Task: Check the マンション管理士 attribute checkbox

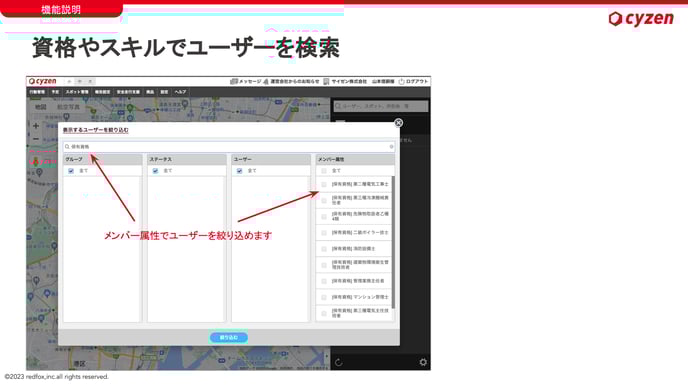Action: [x=324, y=297]
